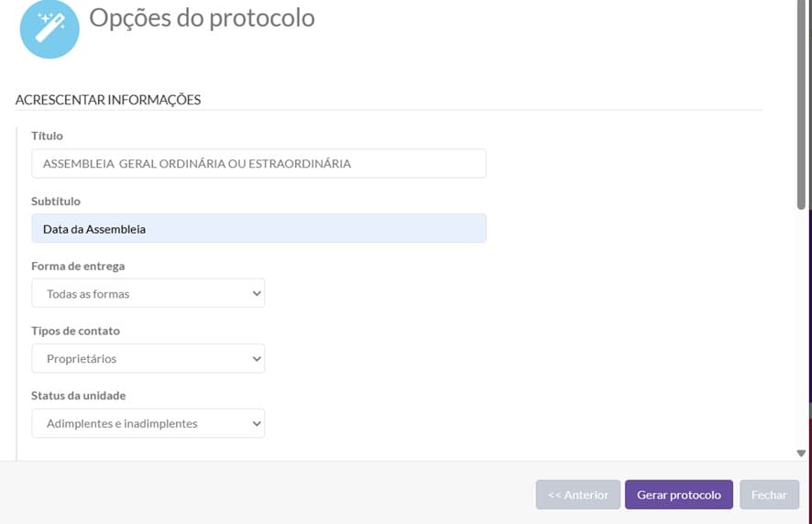Viewport: 812px width, 524px height.
Task: Click the Subtítulo field label
Action: tap(56, 201)
